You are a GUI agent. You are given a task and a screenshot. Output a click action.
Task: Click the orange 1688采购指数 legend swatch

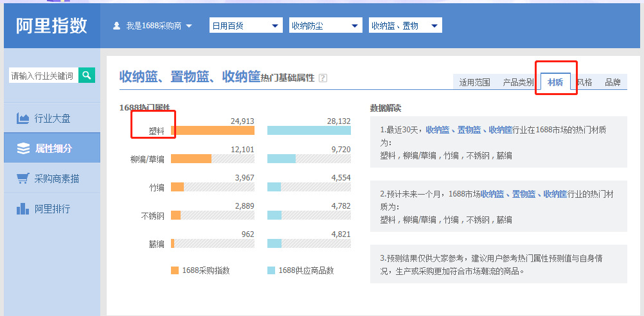click(175, 270)
